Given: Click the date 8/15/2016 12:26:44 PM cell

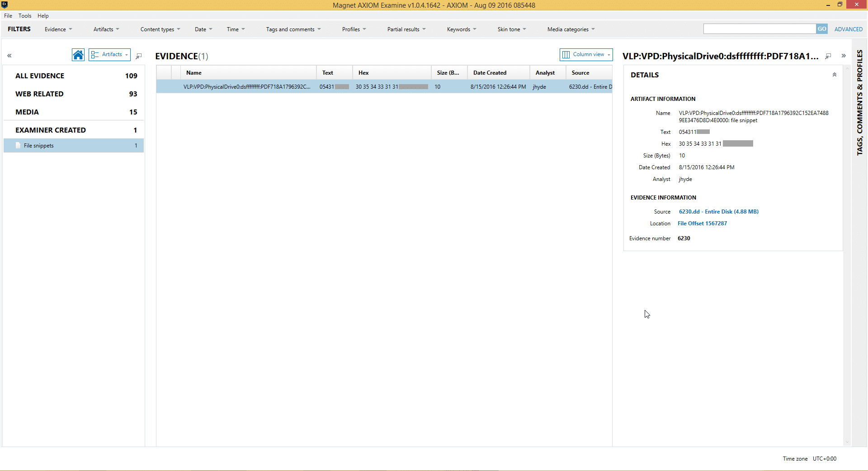Looking at the screenshot, I should [x=498, y=87].
